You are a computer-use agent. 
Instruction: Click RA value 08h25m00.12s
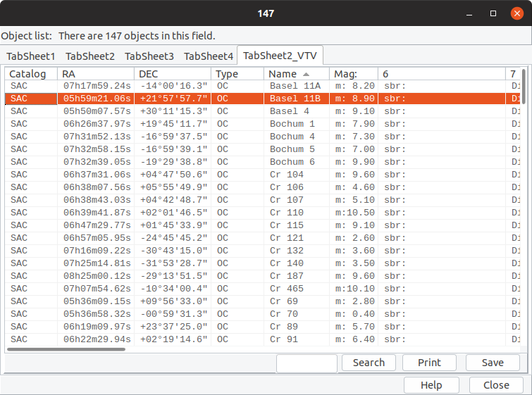click(x=97, y=276)
